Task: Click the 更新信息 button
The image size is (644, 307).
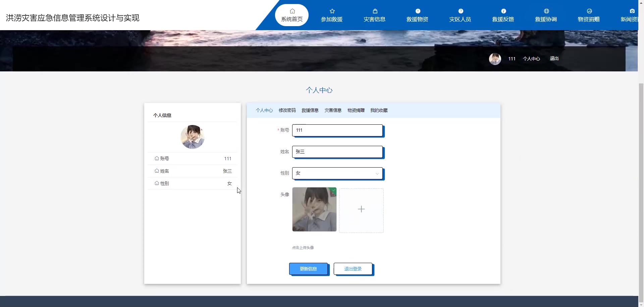Action: click(308, 269)
